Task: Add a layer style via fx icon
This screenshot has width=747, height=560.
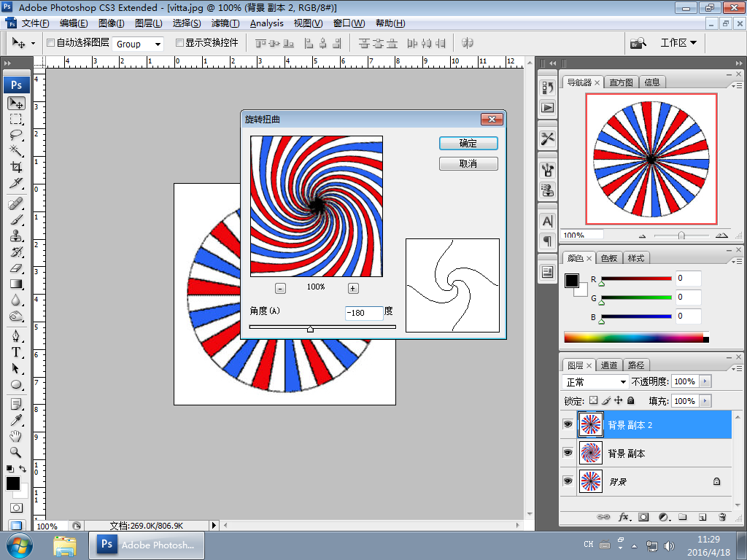Action: [x=624, y=517]
